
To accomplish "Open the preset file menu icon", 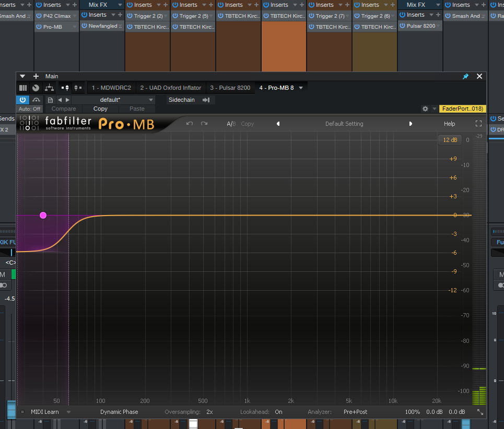I will [x=50, y=100].
